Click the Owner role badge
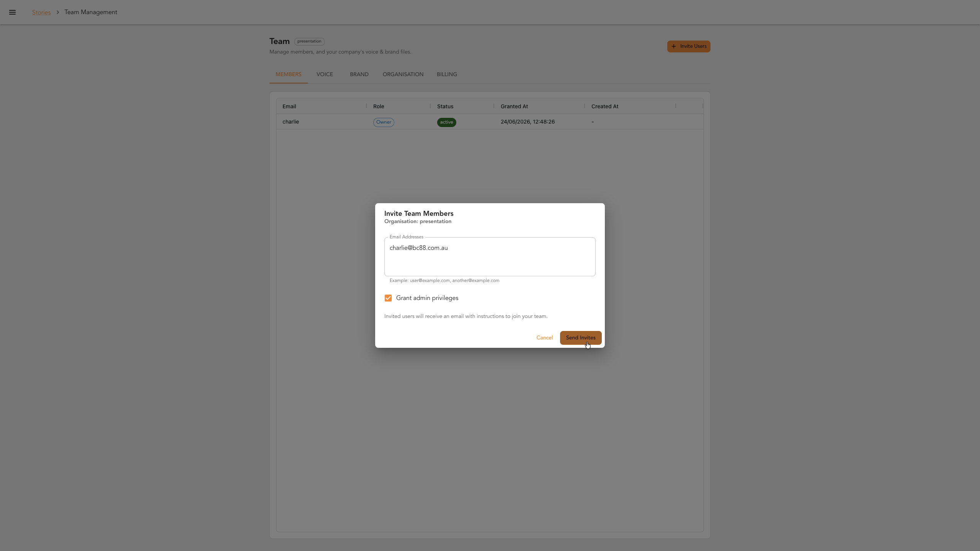 tap(384, 122)
